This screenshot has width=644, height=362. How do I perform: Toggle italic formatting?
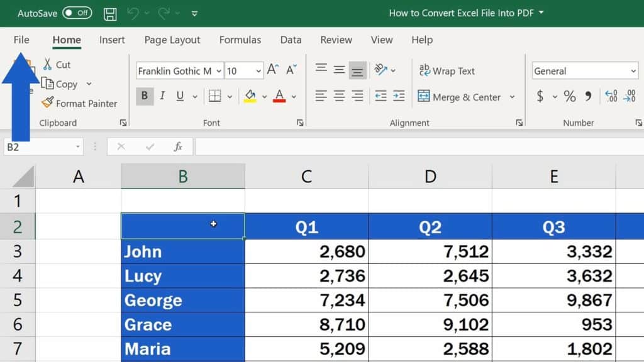pos(161,96)
